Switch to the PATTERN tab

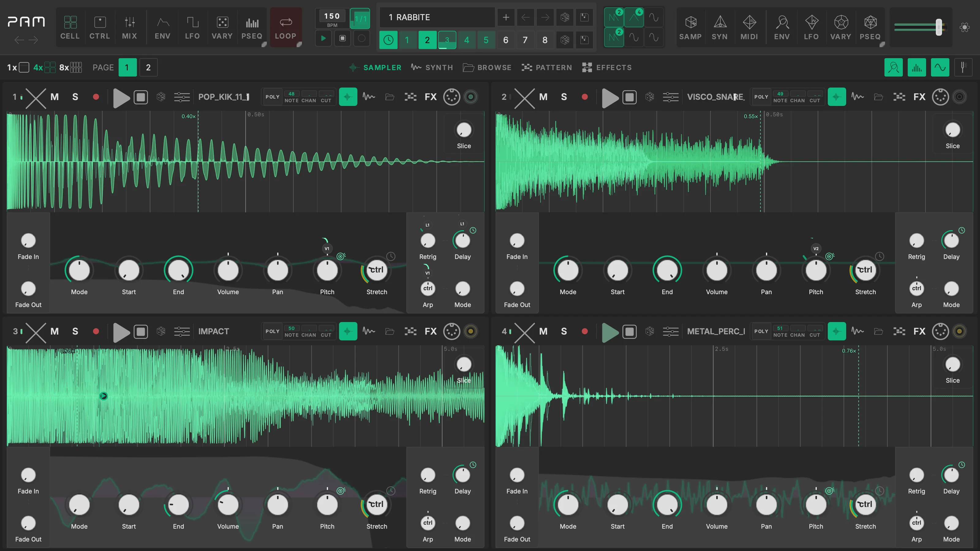(x=547, y=68)
